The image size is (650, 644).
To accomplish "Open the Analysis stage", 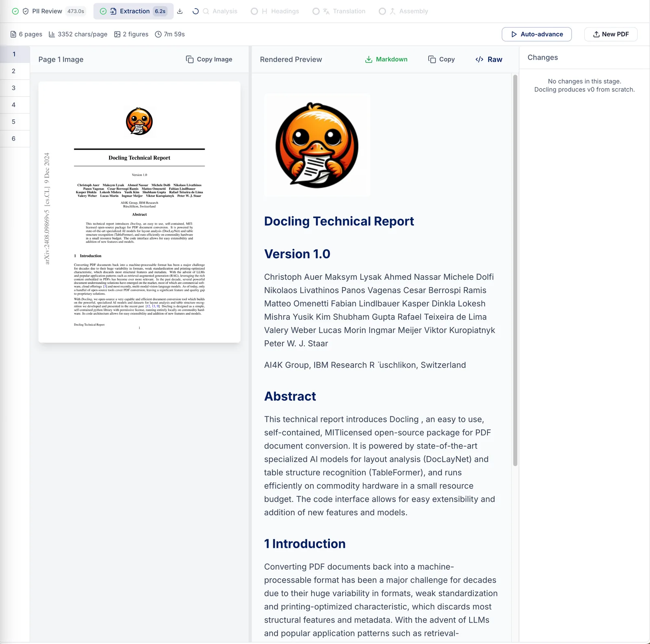I will 214,11.
